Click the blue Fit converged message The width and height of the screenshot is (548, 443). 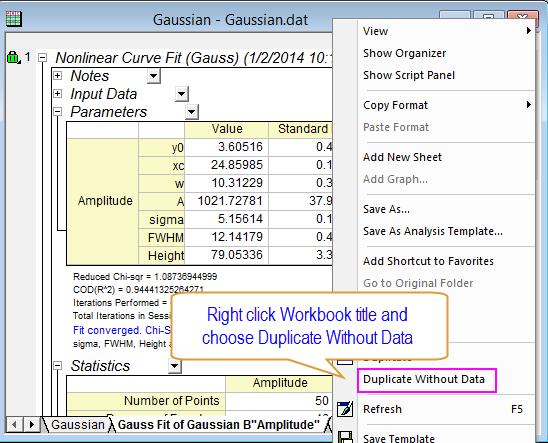(x=122, y=331)
